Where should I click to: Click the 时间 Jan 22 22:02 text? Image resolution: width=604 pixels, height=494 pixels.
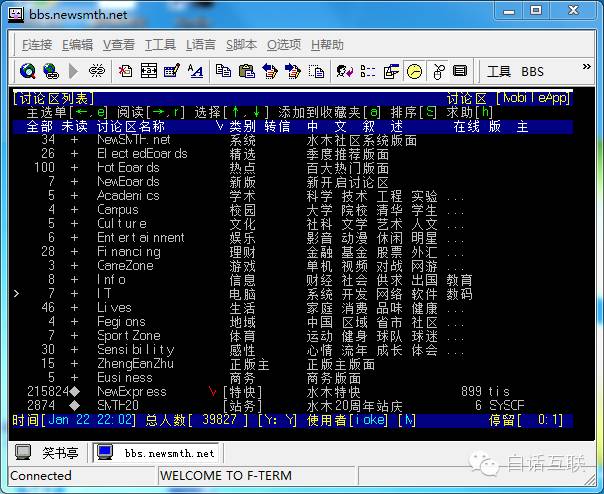click(74, 420)
